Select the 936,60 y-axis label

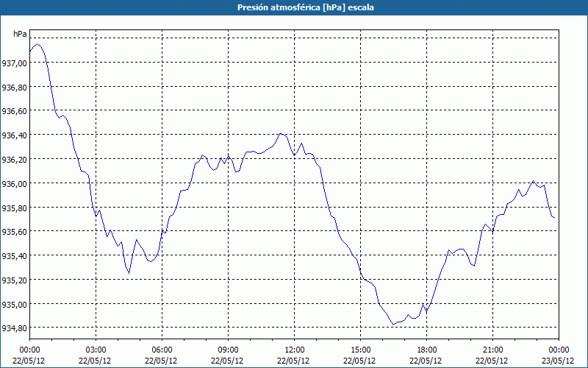pyautogui.click(x=15, y=111)
